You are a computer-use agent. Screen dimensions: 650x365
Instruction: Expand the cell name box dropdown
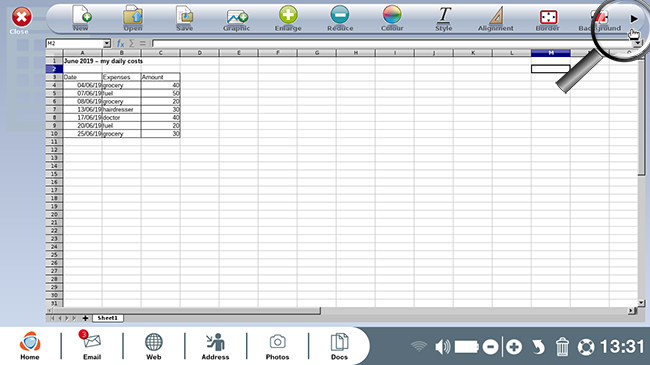click(107, 43)
